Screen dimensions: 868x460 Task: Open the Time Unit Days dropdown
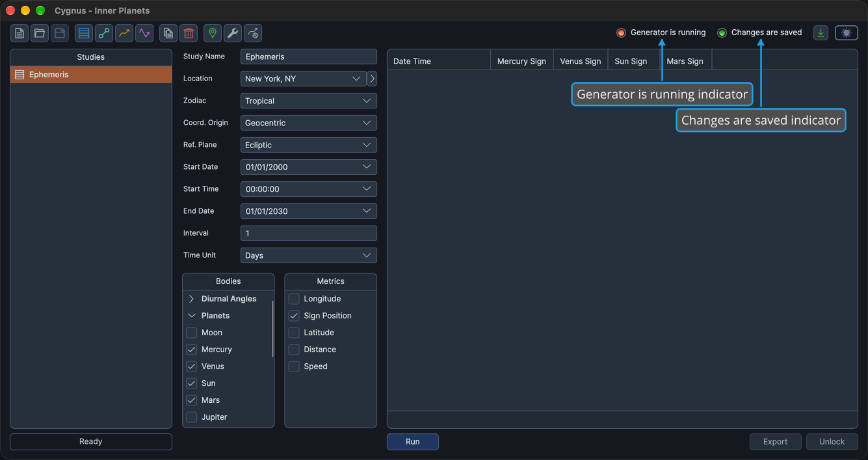309,255
